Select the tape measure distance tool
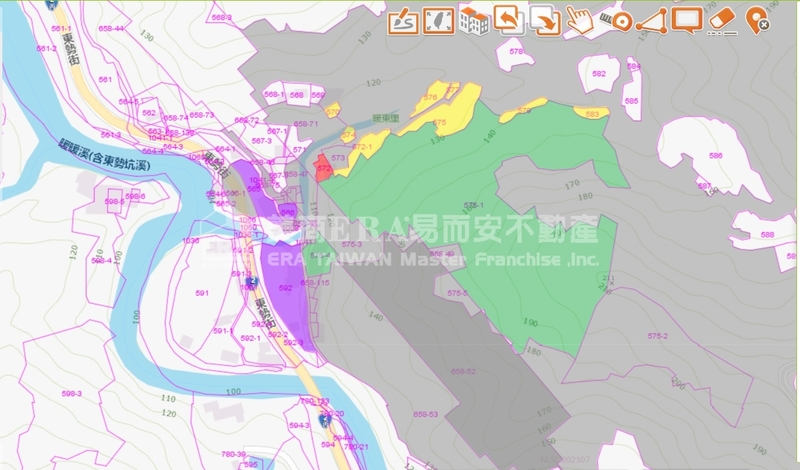Image resolution: width=800 pixels, height=470 pixels. tap(614, 19)
